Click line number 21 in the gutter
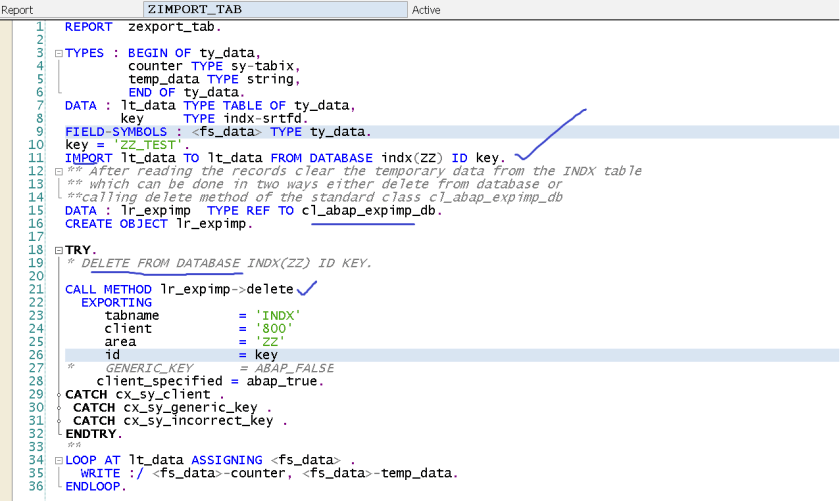This screenshot has width=840, height=501. [35, 289]
